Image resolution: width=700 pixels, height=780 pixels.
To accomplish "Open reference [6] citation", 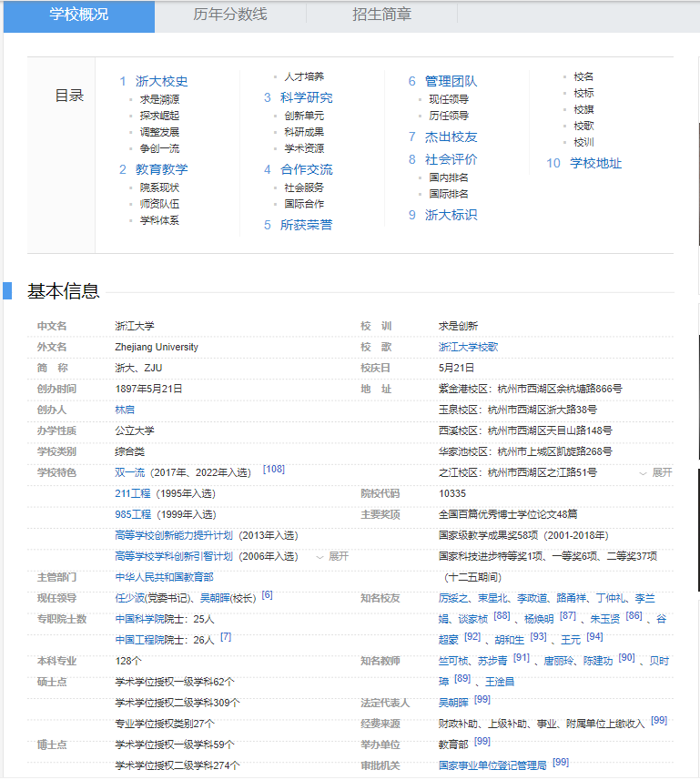I will [x=267, y=594].
